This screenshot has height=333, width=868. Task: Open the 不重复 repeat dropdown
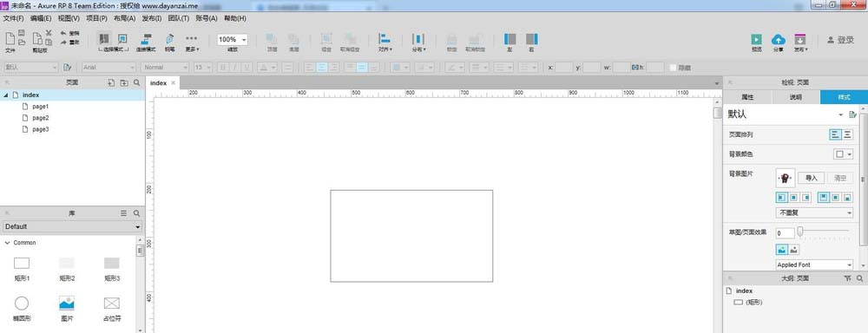tap(814, 213)
